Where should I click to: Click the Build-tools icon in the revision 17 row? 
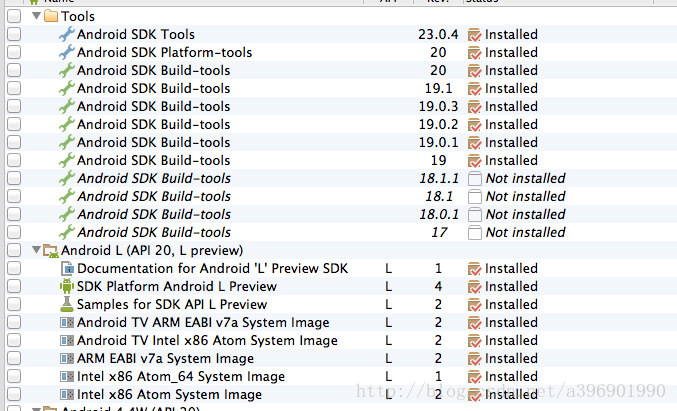[67, 232]
